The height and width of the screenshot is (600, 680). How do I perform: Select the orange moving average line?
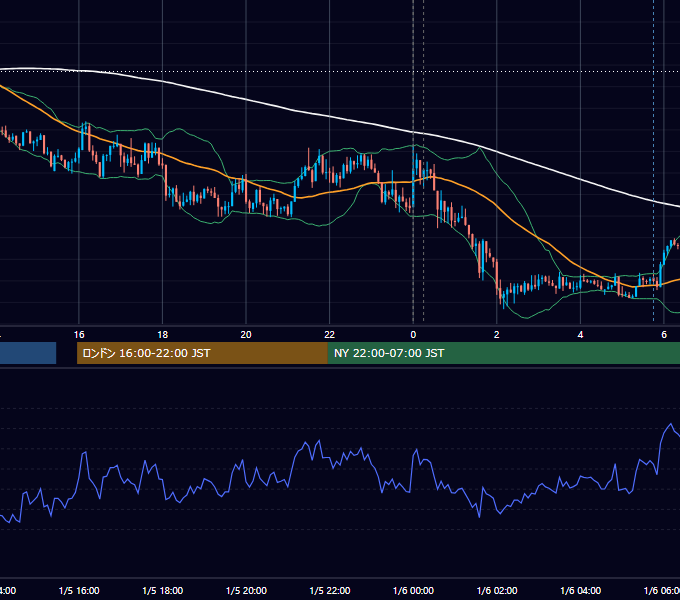pyautogui.click(x=330, y=192)
